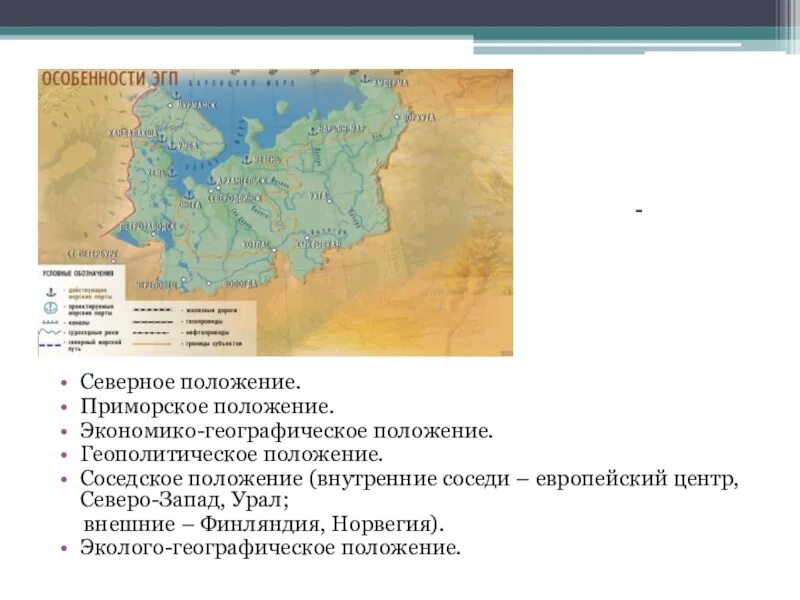Image resolution: width=800 pixels, height=600 pixels.
Task: Click the 'Воркута' map label
Action: pyautogui.click(x=420, y=118)
